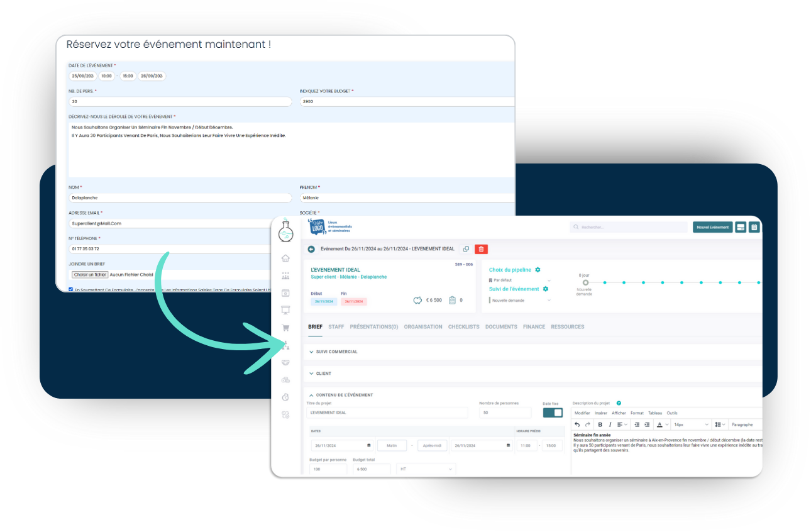Screen dimensions: 811x532
Task: Open the Par défaut pipeline dropdown
Action: pos(520,280)
